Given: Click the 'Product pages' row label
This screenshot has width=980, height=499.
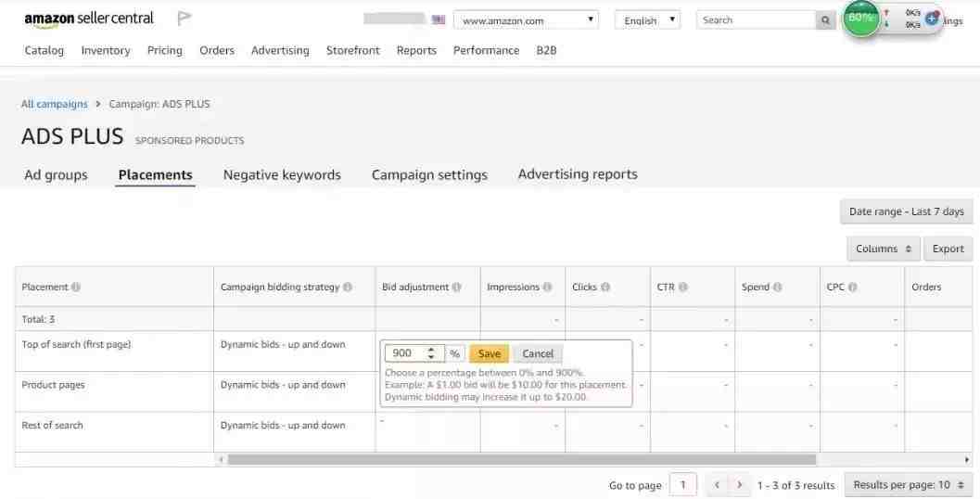Looking at the screenshot, I should pos(53,385).
